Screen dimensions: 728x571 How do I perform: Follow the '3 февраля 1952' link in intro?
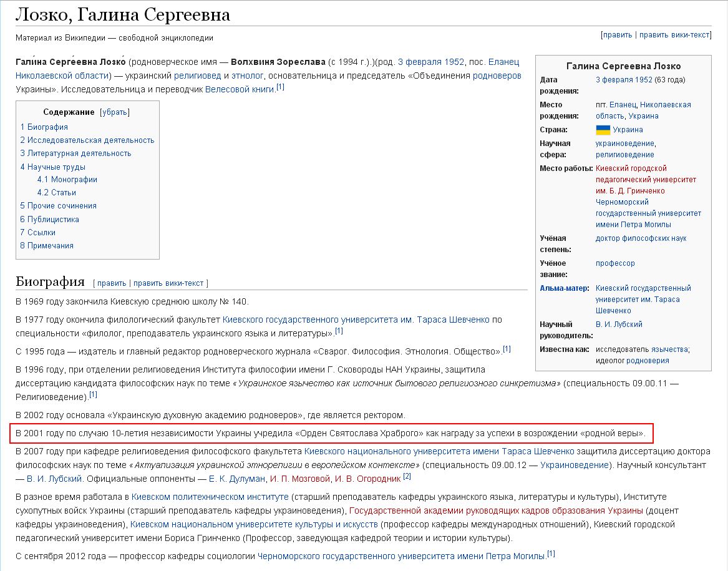(x=431, y=62)
